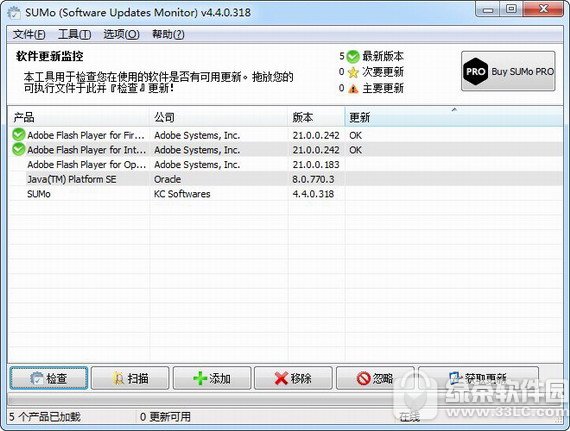This screenshot has height=431, width=570.
Task: Select Adobe Flash Player for Int... row
Action: pyautogui.click(x=285, y=150)
